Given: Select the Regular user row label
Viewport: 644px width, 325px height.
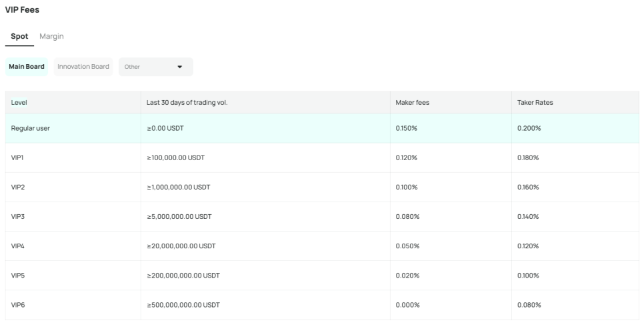Looking at the screenshot, I should pos(31,128).
